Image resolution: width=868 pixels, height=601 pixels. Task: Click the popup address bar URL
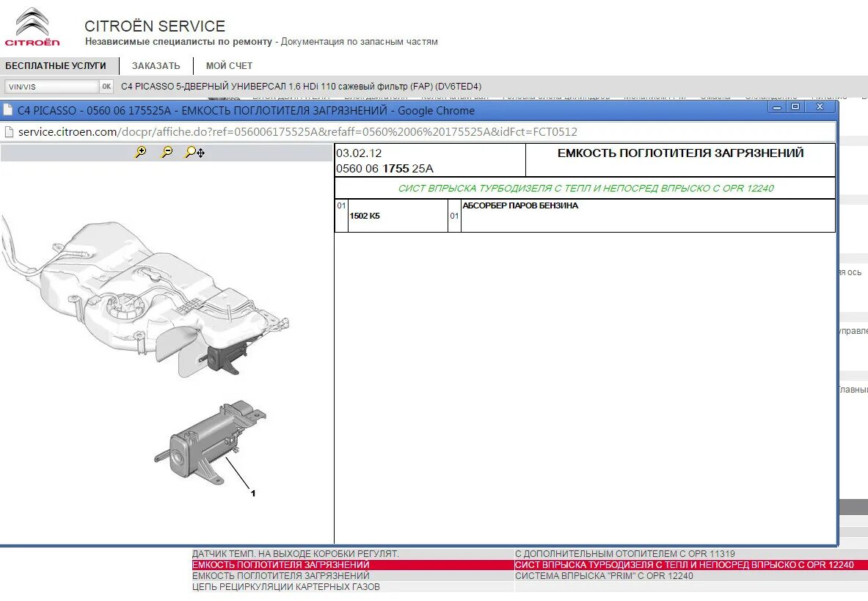(x=298, y=131)
